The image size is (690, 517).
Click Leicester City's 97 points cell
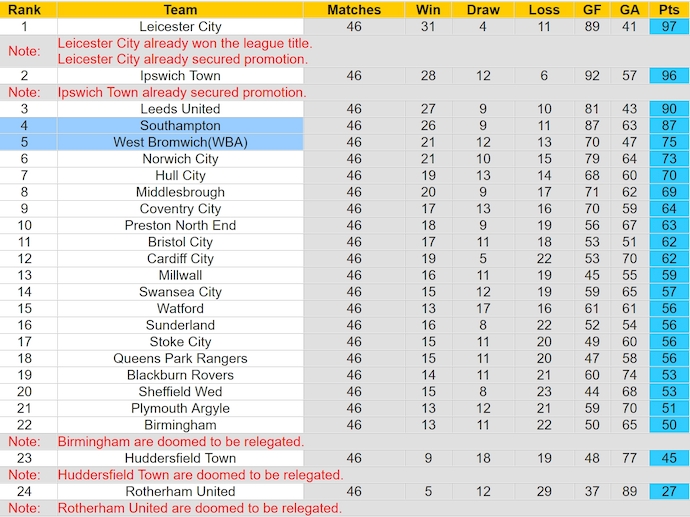669,27
